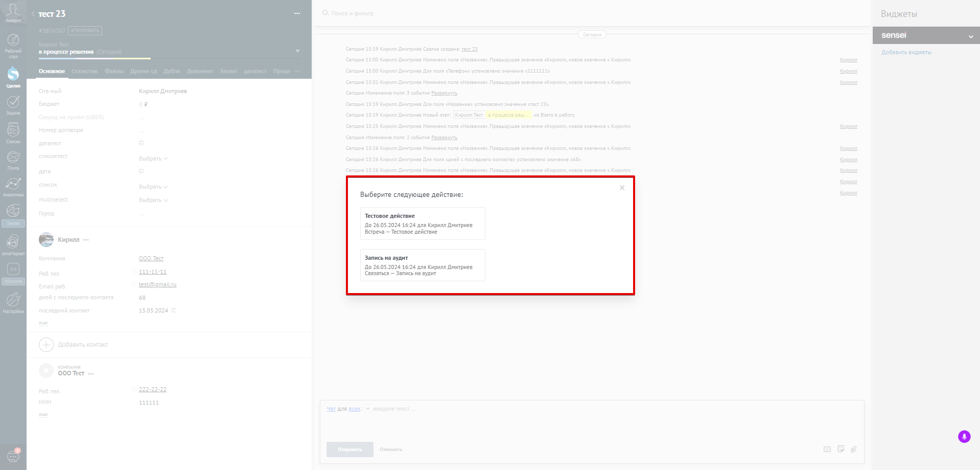Viewport: 980px width, 470px height.
Task: Click the 222-22-22 company phone link
Action: [x=152, y=389]
